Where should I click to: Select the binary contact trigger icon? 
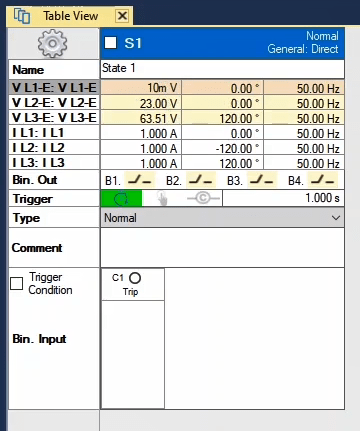coord(203,198)
